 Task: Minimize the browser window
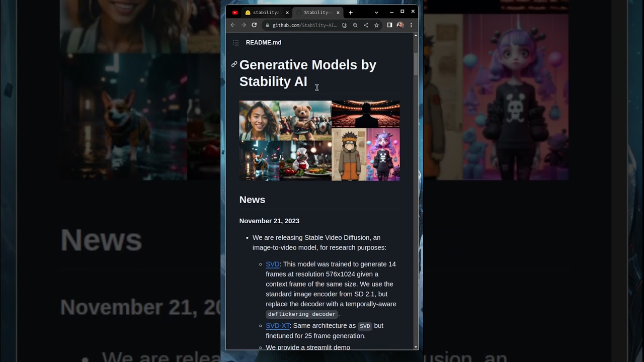(391, 12)
